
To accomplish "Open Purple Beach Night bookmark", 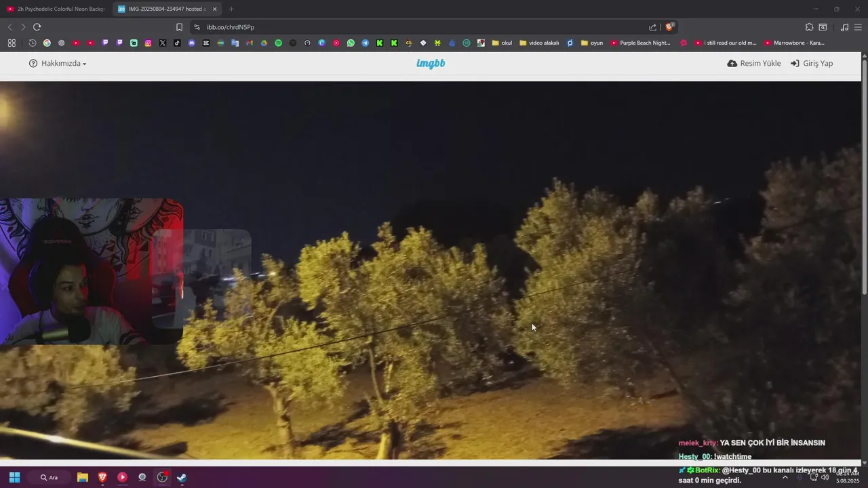I will tap(641, 43).
